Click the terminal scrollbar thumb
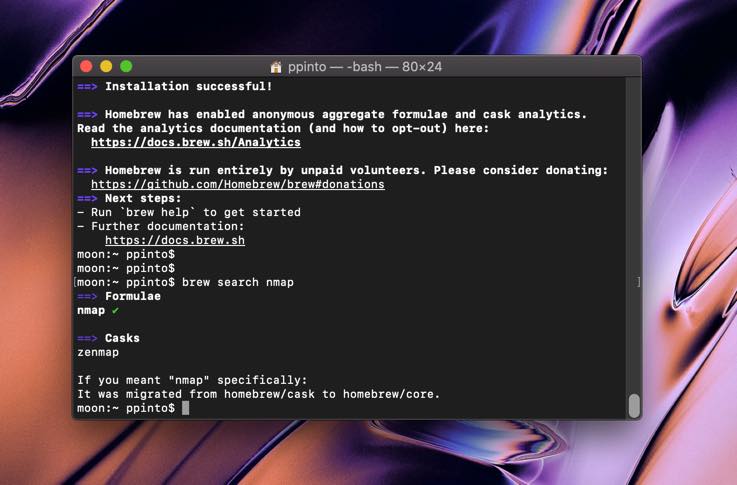Image resolution: width=737 pixels, height=485 pixels. coord(633,404)
